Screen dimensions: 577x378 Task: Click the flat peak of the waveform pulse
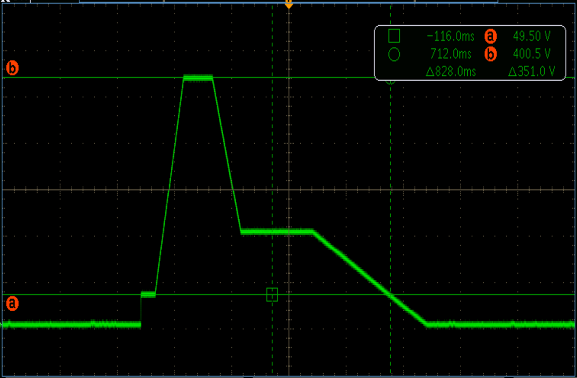198,78
